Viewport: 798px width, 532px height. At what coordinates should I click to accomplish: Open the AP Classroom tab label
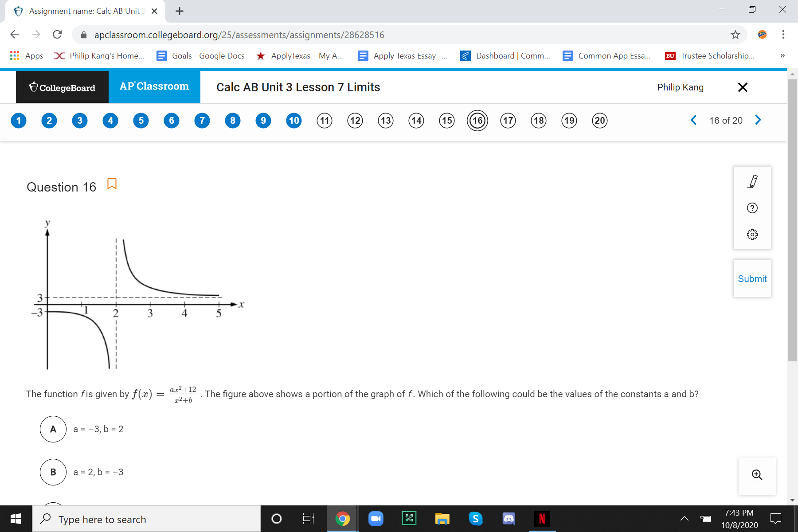coord(154,86)
